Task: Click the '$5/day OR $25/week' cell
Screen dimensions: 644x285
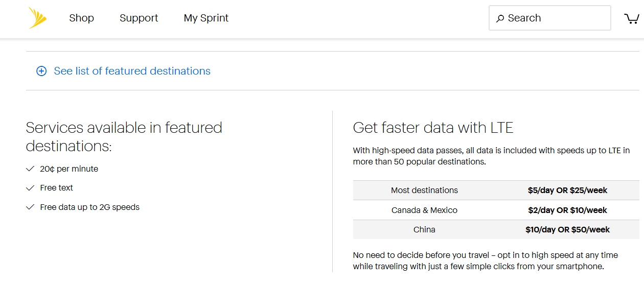Action: (567, 190)
